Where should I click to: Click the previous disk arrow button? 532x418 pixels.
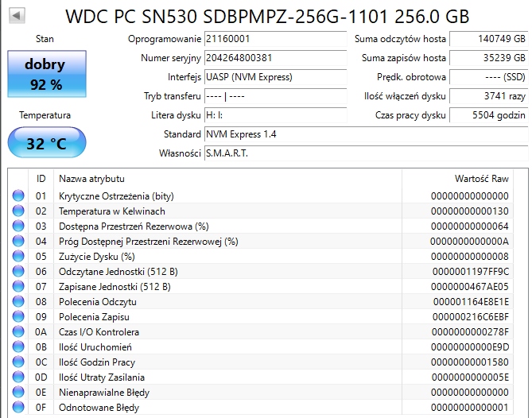coord(17,15)
